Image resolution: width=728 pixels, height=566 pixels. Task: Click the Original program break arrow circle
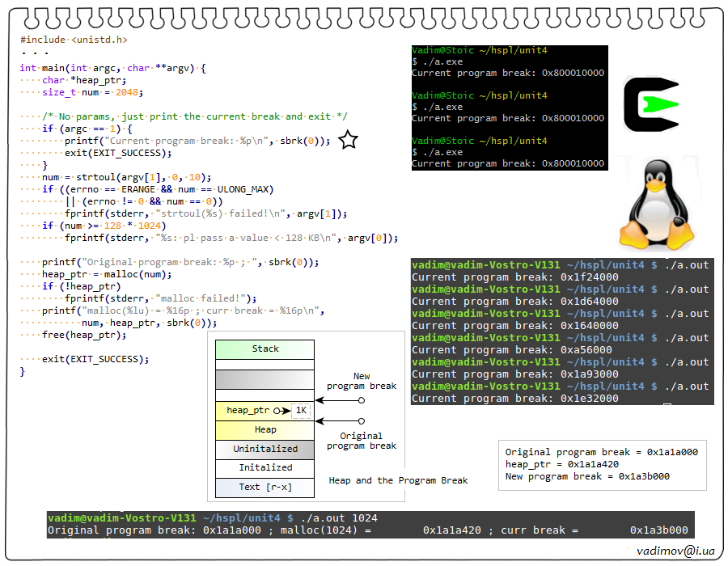click(362, 420)
